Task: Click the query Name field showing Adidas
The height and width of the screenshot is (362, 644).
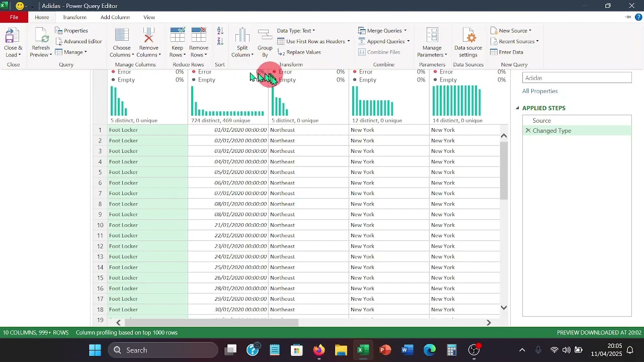Action: 577,78
